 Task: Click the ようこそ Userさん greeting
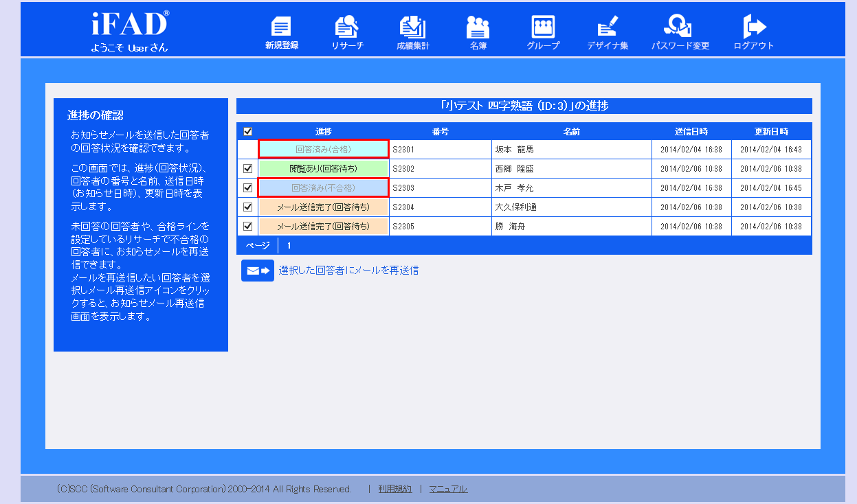point(129,48)
